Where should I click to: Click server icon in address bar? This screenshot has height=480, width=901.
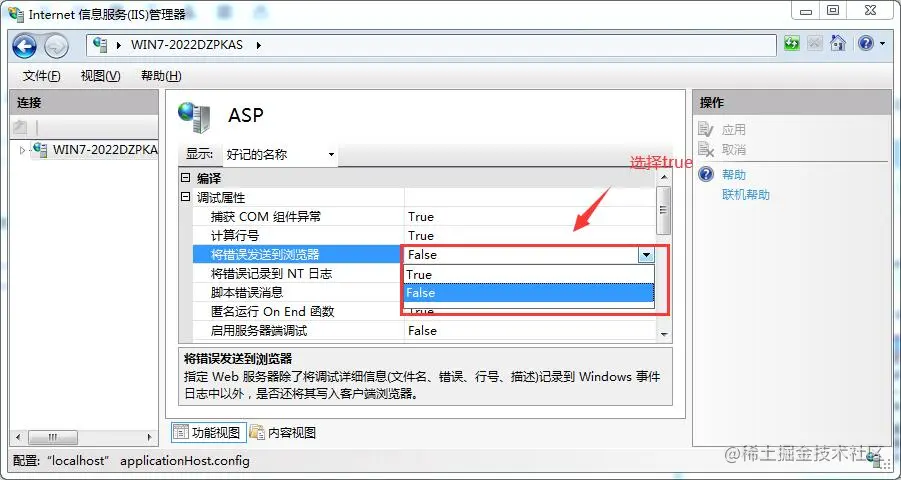coord(101,45)
